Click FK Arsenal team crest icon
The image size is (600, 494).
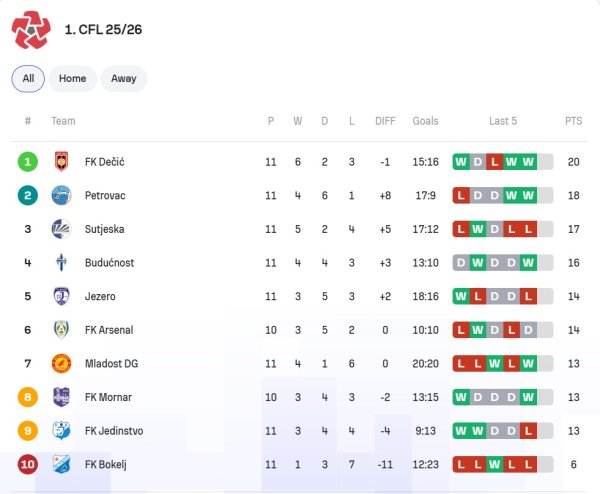pyautogui.click(x=61, y=330)
